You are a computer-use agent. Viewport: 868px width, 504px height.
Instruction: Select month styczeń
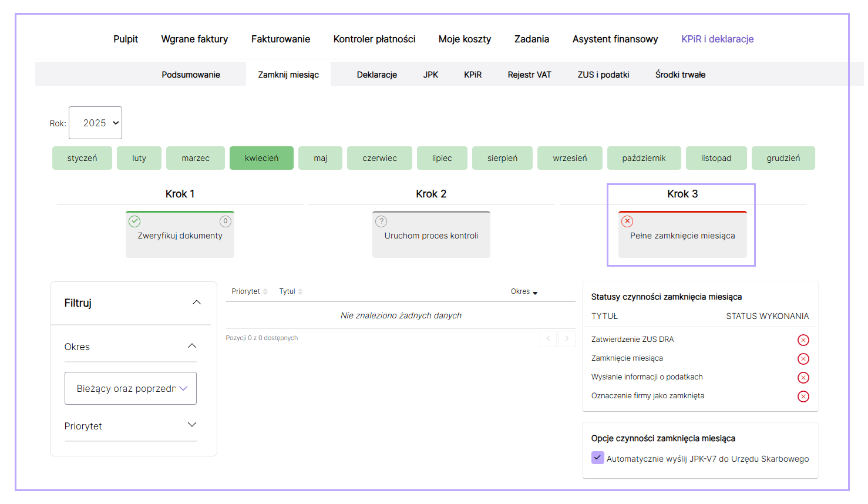pyautogui.click(x=82, y=158)
